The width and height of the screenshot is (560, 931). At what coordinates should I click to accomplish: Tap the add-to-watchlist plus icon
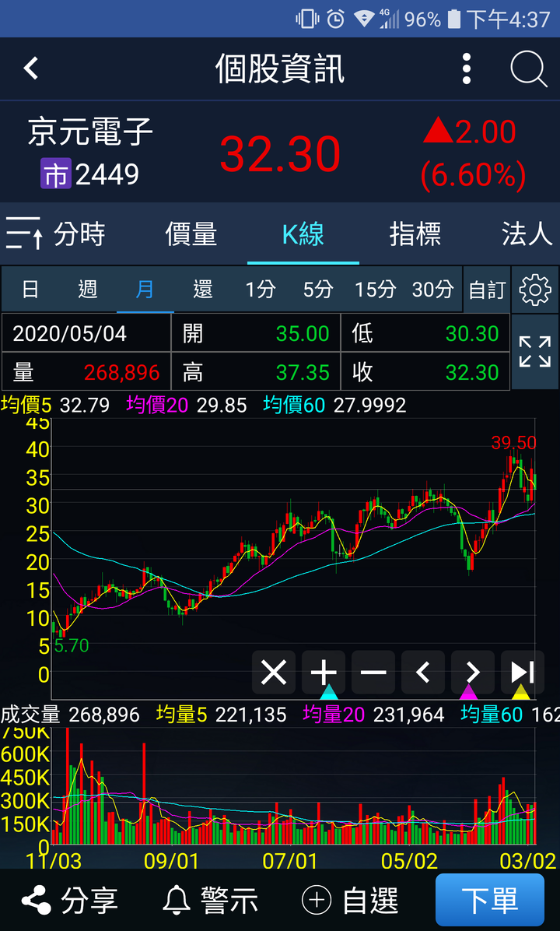point(317,901)
